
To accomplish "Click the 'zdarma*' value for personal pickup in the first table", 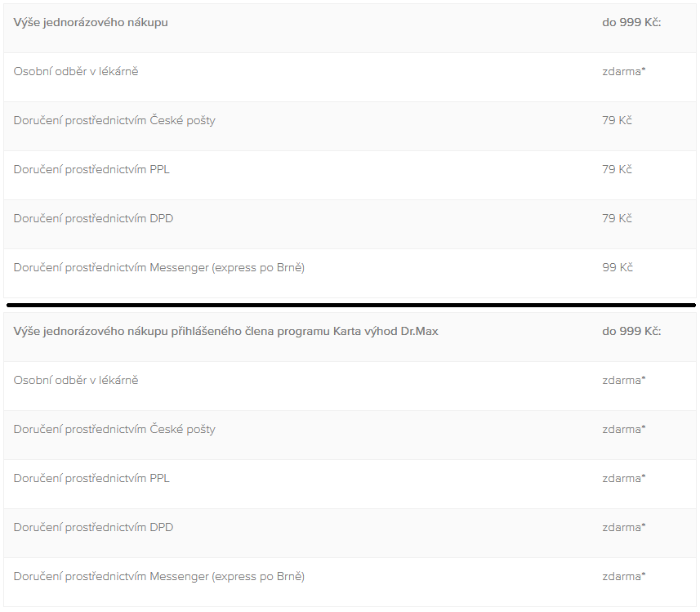I will pos(624,71).
